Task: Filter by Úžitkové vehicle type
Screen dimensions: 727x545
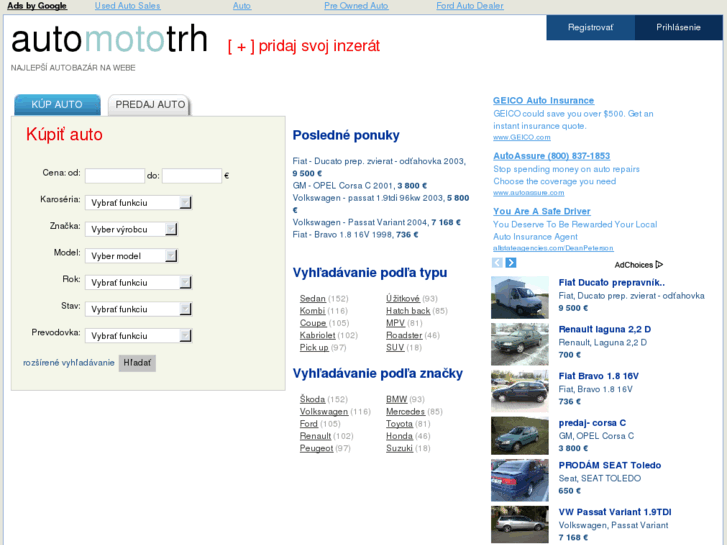Action: pos(403,298)
